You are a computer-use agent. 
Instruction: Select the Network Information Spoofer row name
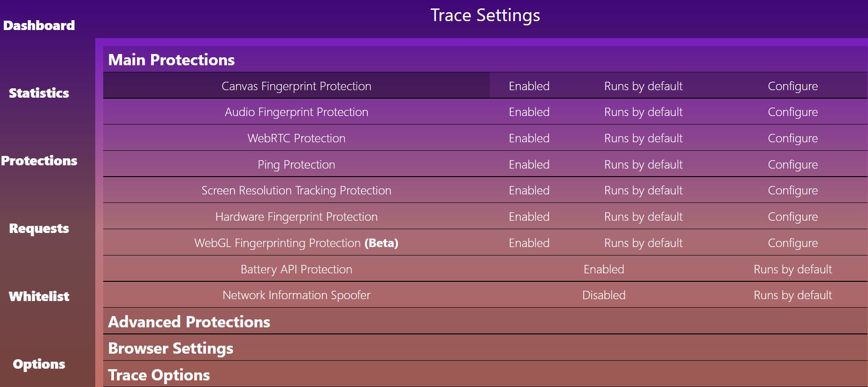pos(296,295)
